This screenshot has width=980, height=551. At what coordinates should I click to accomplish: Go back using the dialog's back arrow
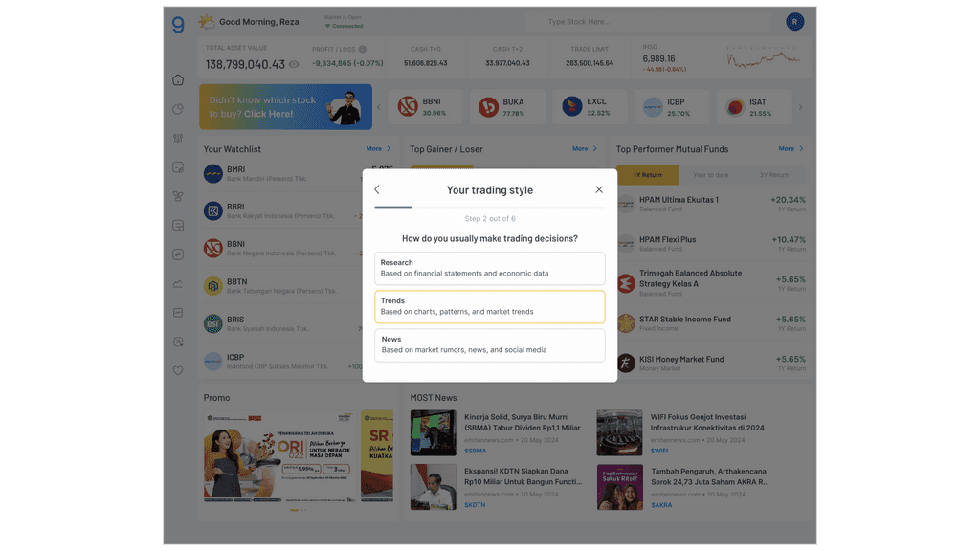pyautogui.click(x=377, y=190)
